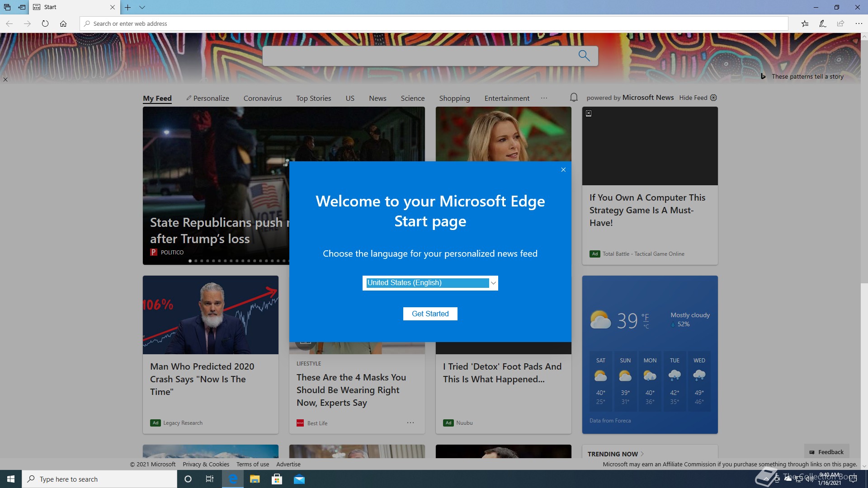Dismiss the background banner with small X

[5, 80]
